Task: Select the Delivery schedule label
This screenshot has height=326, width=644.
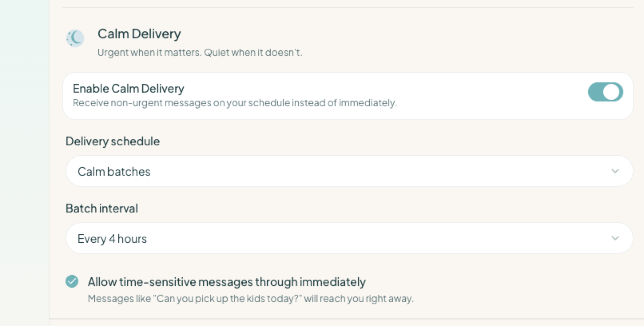Action: coord(113,141)
